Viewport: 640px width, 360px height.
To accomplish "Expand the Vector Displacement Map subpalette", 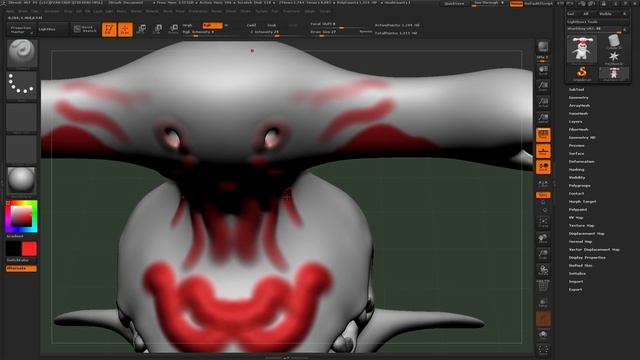I will tap(594, 249).
